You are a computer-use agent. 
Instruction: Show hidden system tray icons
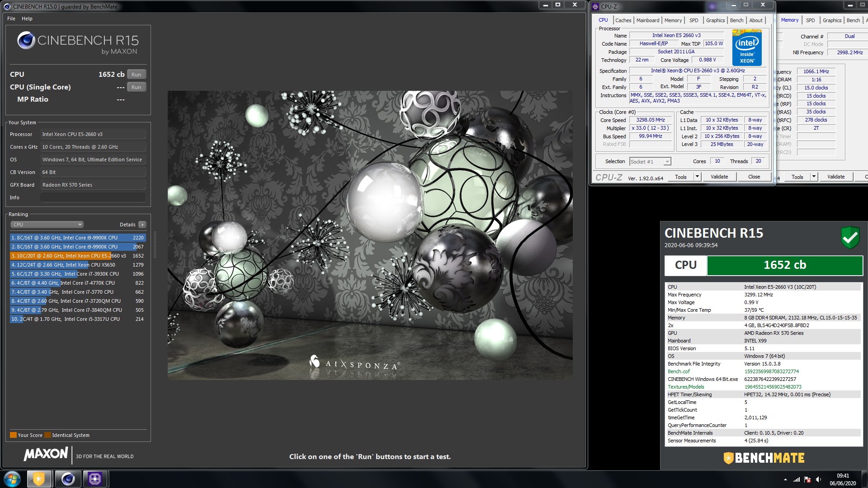tap(785, 479)
